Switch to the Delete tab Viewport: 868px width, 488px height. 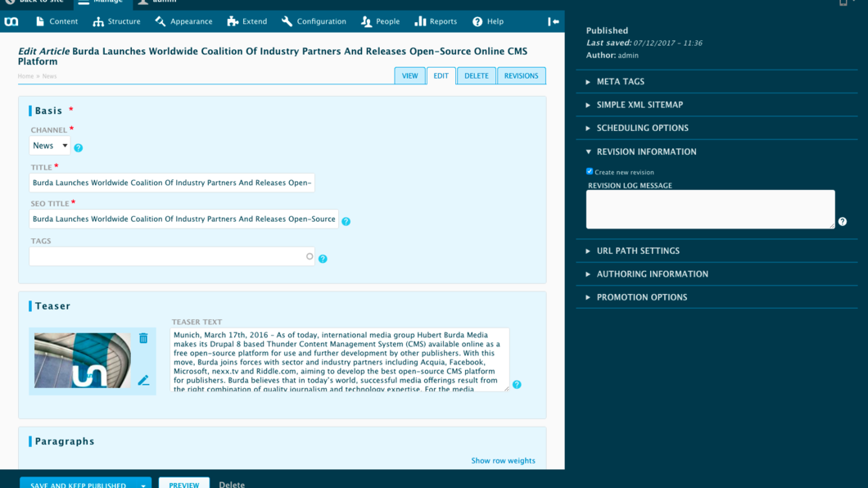477,76
